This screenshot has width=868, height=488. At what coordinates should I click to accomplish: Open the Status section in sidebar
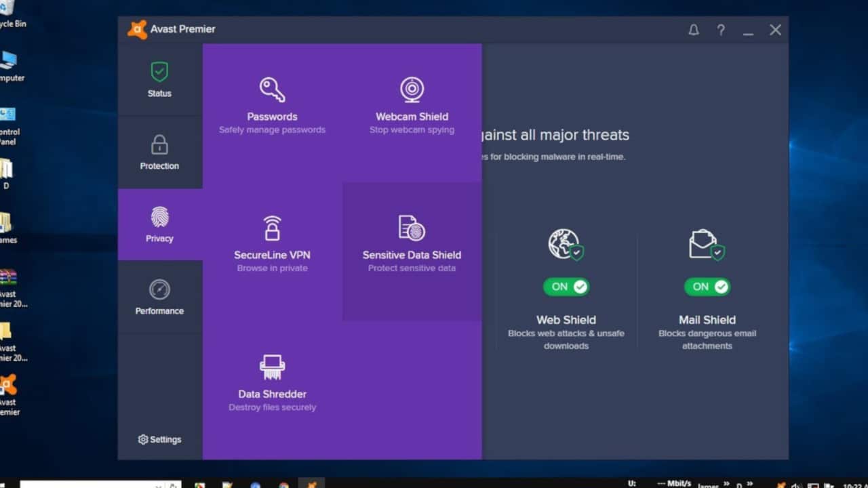coord(160,80)
